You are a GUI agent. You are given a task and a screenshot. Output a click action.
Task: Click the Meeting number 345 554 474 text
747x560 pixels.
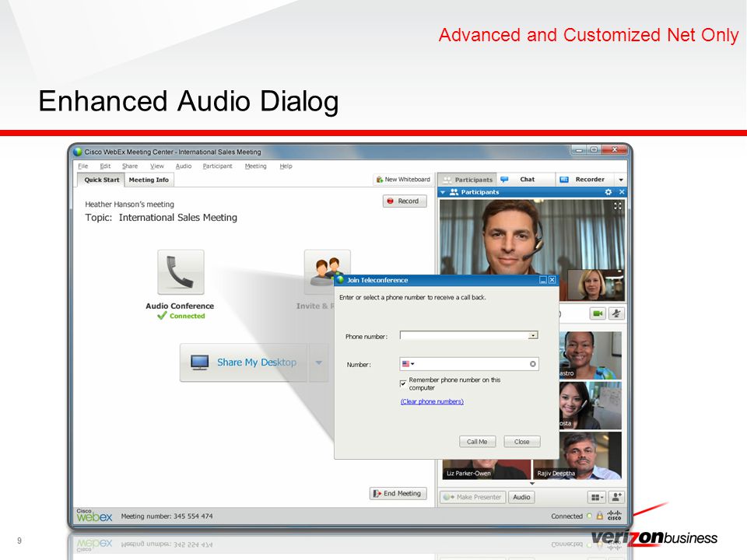coord(167,516)
